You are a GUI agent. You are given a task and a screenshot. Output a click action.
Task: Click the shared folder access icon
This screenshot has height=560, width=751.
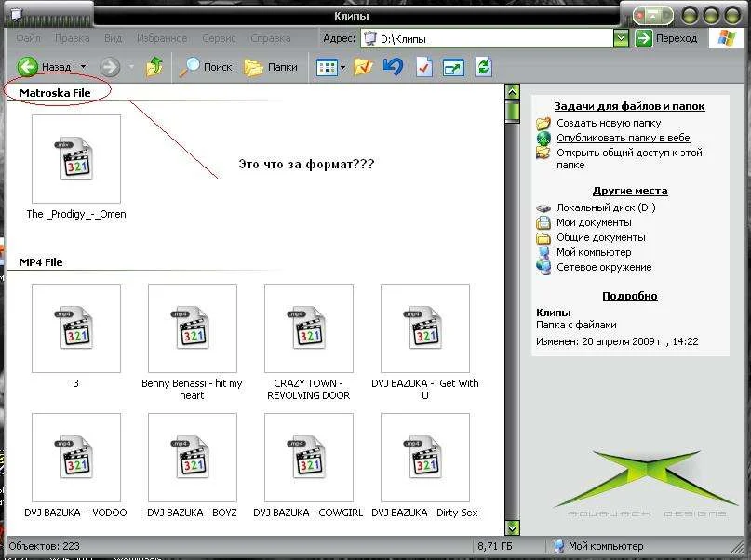point(543,153)
